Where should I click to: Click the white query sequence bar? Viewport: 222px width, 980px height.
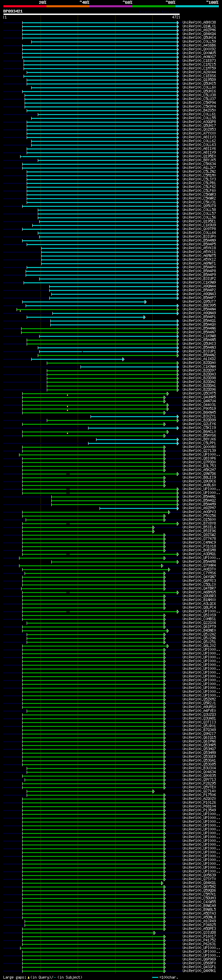click(92, 14)
